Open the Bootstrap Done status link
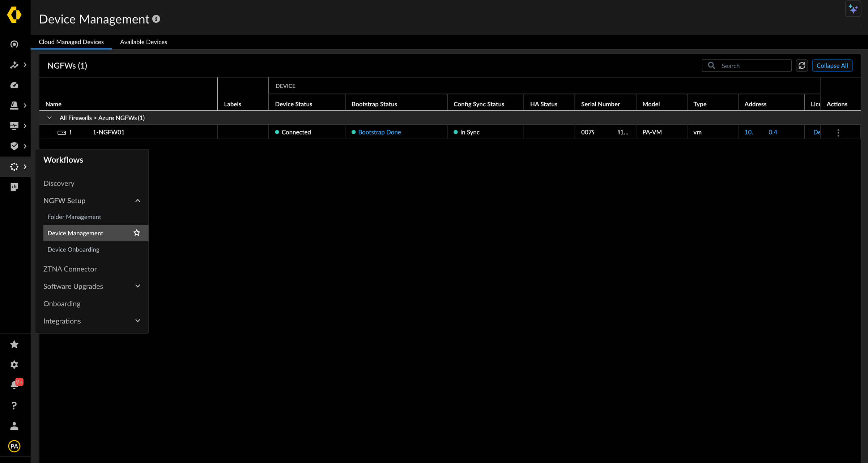The height and width of the screenshot is (463, 868). [379, 132]
